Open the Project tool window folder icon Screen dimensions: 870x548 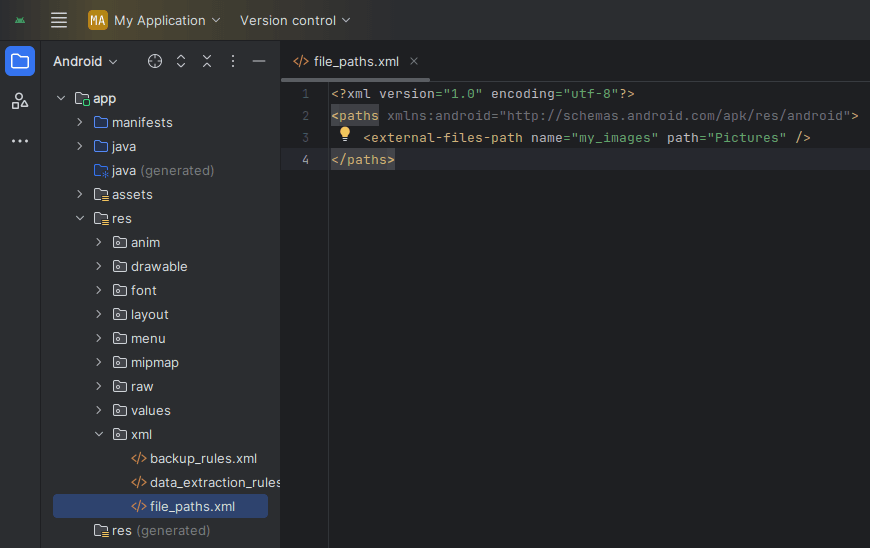20,61
